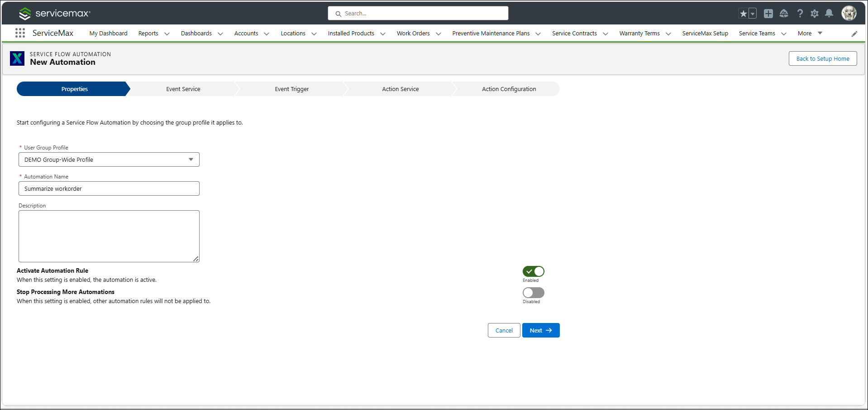Open the Reports tab

[x=148, y=33]
